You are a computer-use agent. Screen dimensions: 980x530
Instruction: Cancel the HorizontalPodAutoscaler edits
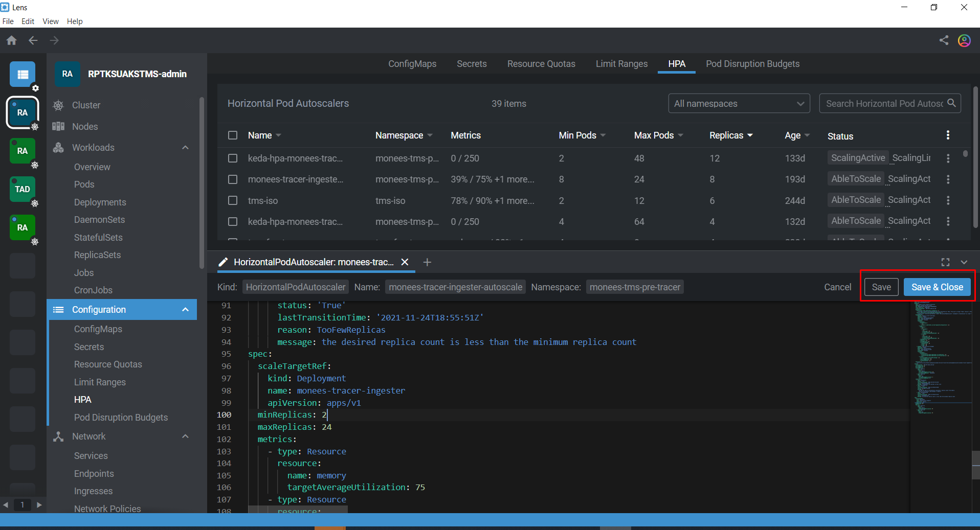coord(837,287)
